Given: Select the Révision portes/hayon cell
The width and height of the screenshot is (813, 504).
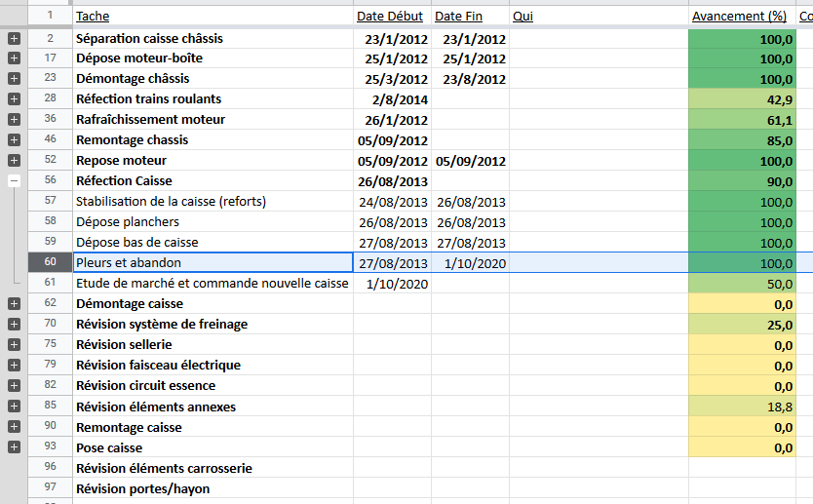Looking at the screenshot, I should pos(213,488).
